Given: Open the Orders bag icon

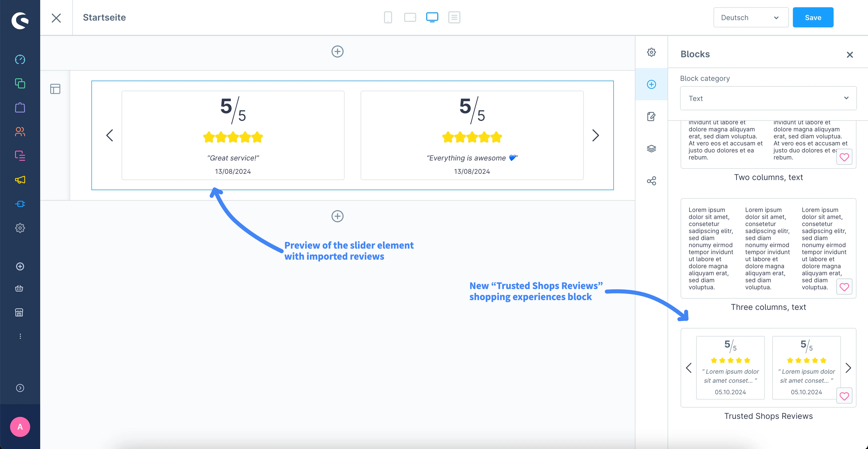Looking at the screenshot, I should 20,107.
